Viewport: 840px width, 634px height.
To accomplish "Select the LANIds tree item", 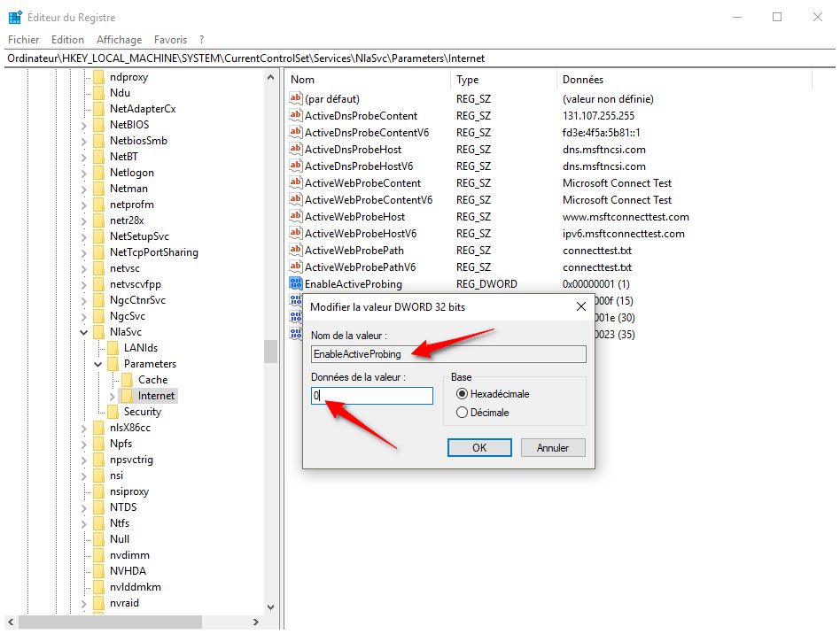I will 141,348.
